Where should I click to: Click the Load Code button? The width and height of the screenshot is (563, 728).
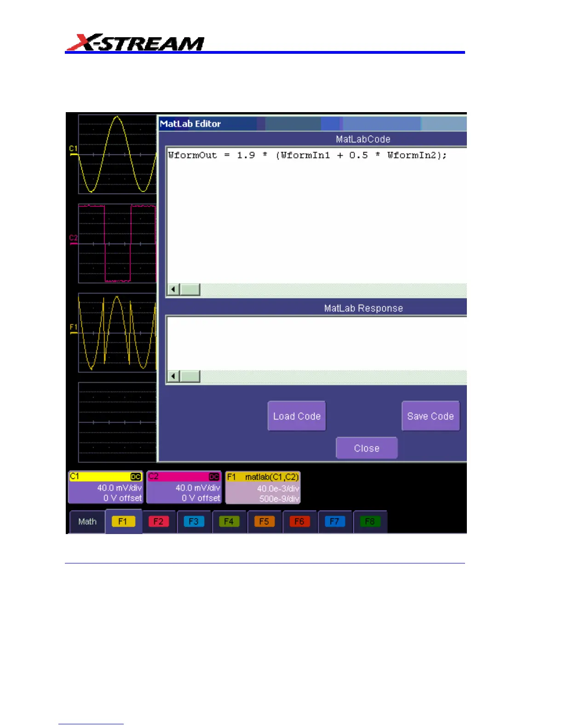[297, 416]
